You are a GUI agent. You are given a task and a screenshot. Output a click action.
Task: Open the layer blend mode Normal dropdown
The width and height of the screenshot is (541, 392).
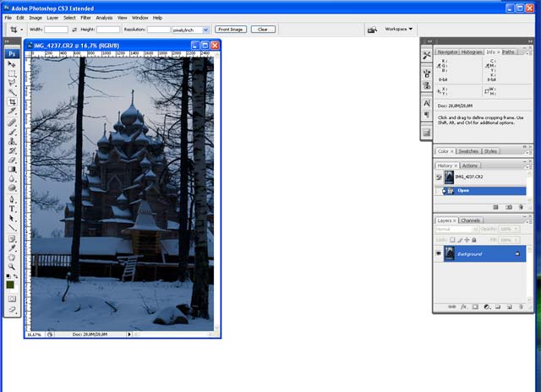click(x=455, y=229)
